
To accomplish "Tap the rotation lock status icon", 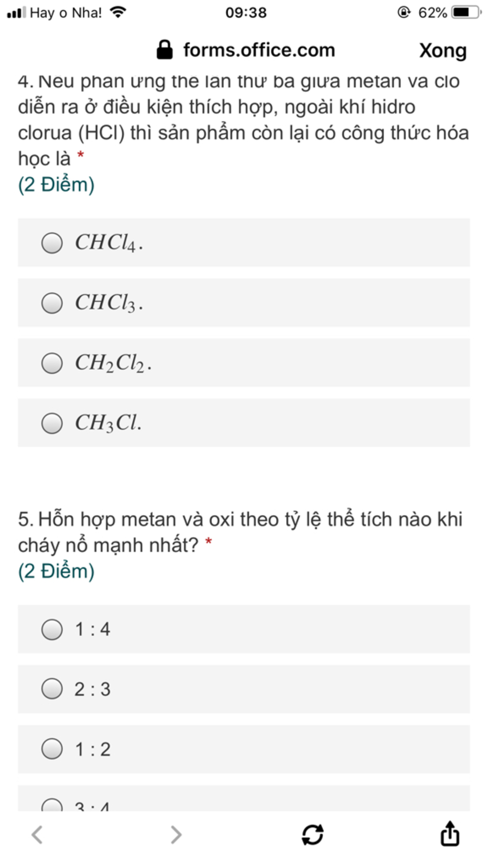I will (404, 12).
